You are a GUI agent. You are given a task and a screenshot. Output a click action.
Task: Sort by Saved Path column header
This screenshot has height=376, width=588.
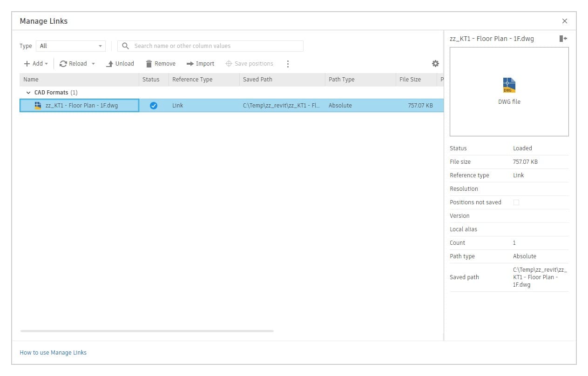(x=282, y=80)
